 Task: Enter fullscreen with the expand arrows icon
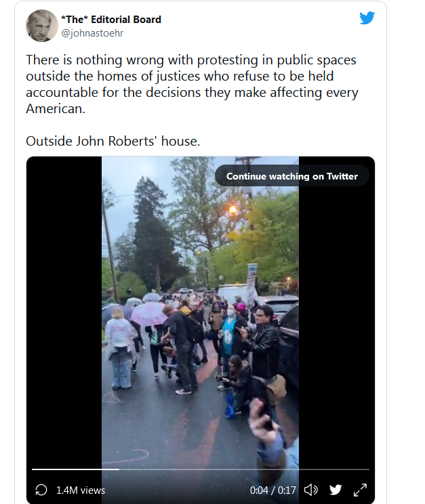(360, 490)
